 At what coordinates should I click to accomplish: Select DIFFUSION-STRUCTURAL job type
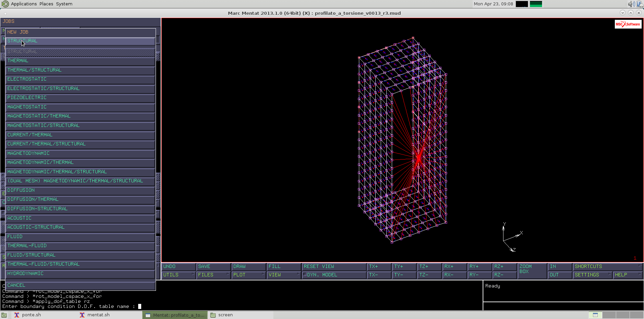(x=80, y=209)
